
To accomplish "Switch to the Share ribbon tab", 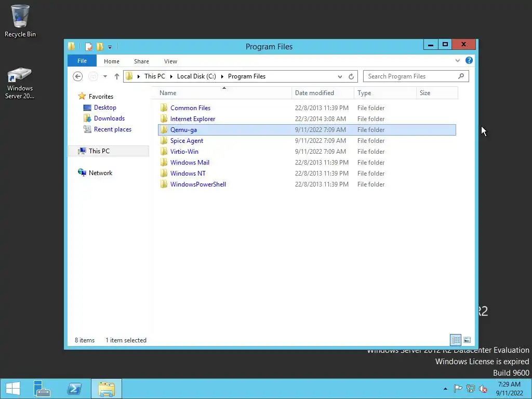I will tap(141, 61).
